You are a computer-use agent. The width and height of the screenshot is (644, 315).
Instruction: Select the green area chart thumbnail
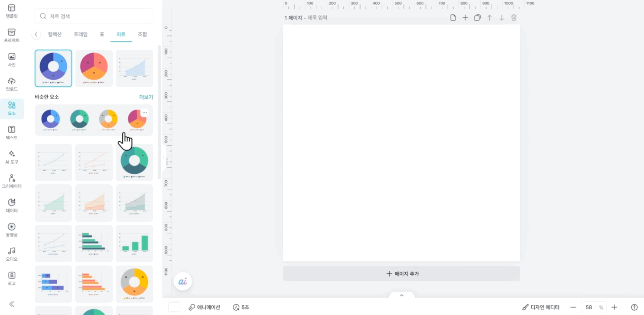(53, 203)
